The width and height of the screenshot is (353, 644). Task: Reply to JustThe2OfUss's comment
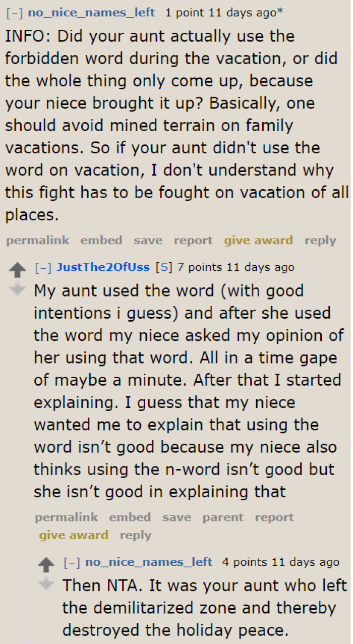135,535
